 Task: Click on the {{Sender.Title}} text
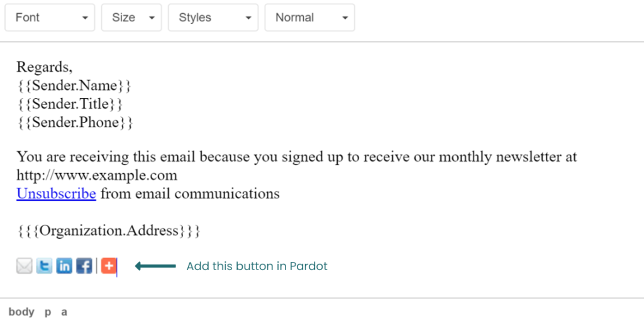(x=69, y=104)
